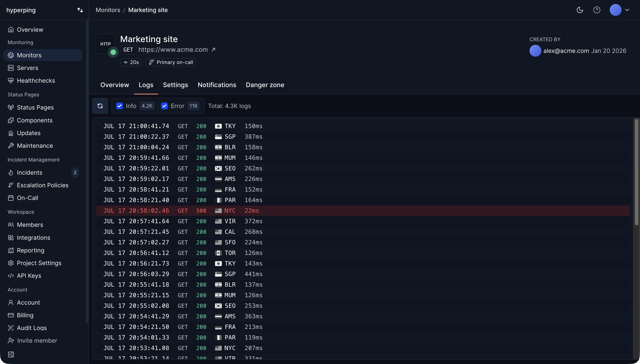Collapse the sidebar panel icon

click(x=11, y=354)
